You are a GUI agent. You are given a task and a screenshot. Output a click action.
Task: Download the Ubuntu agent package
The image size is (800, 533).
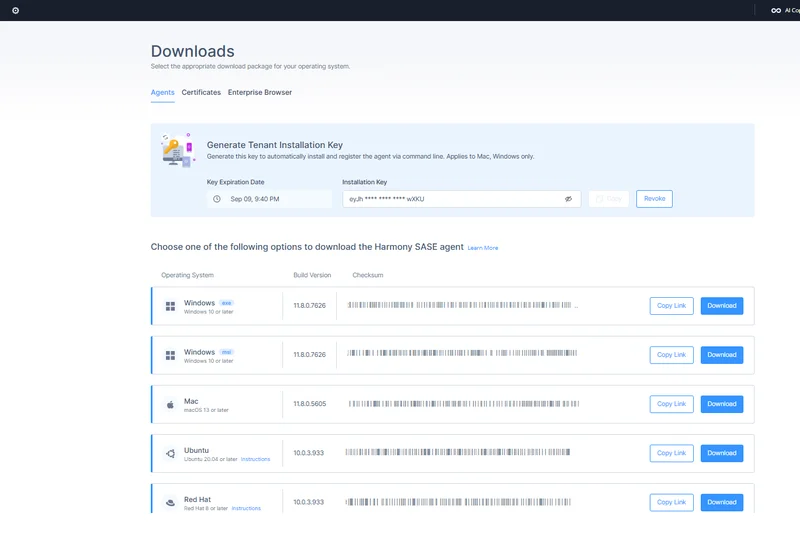(721, 453)
